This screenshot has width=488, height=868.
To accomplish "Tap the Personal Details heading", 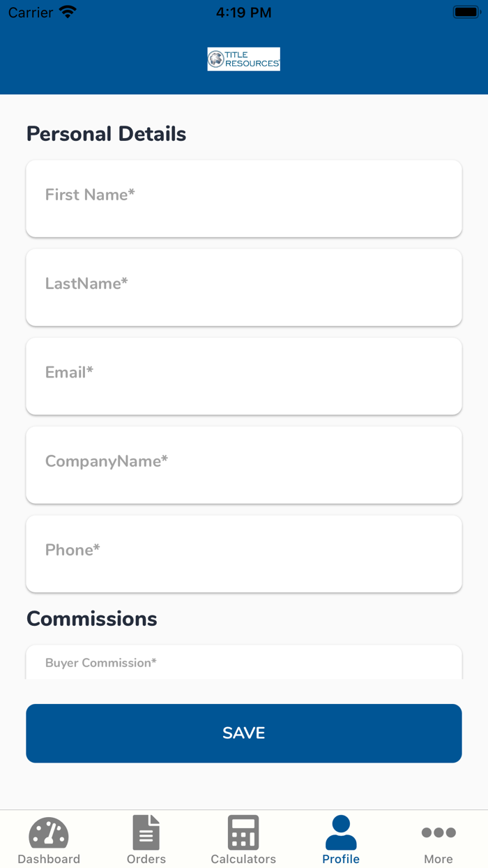I will (106, 134).
